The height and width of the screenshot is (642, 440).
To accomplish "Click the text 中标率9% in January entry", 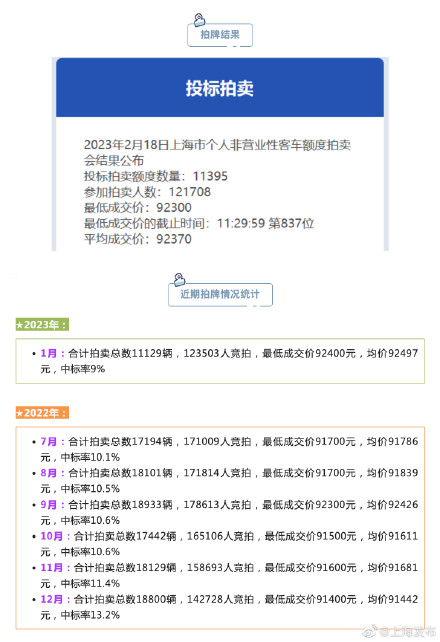I will [83, 369].
